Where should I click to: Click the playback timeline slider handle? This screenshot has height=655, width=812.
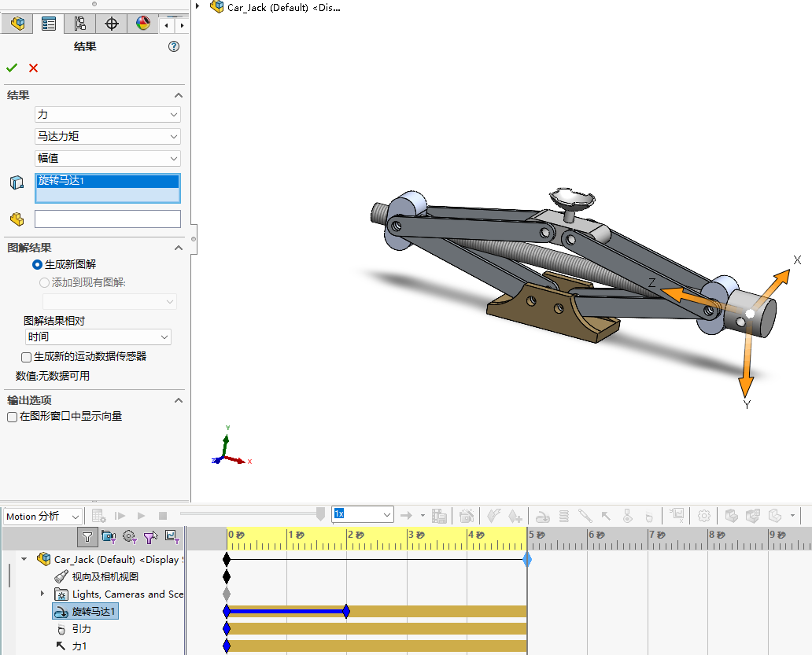pyautogui.click(x=320, y=514)
